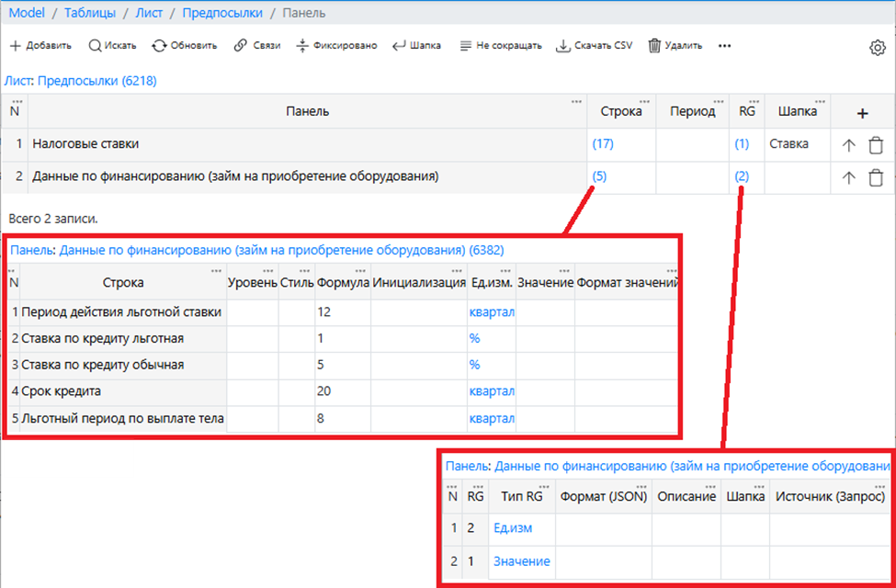The width and height of the screenshot is (896, 588).
Task: Toggle Фиксировано column pinning
Action: tap(302, 46)
